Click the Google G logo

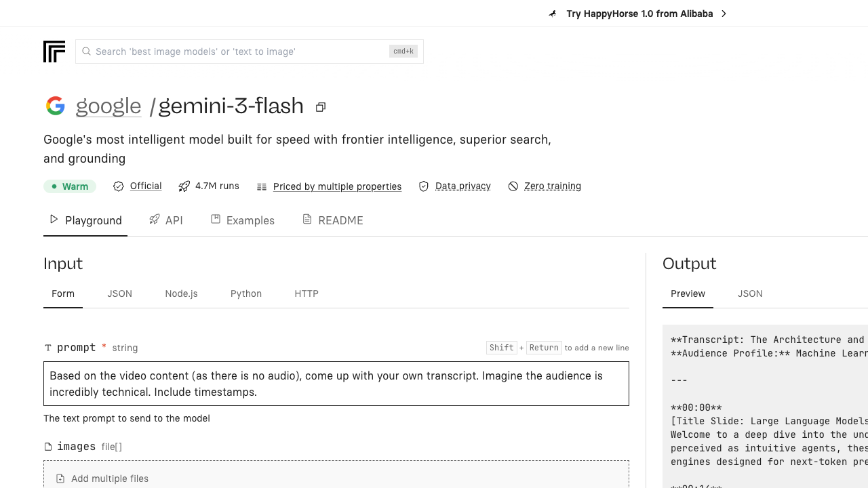56,106
